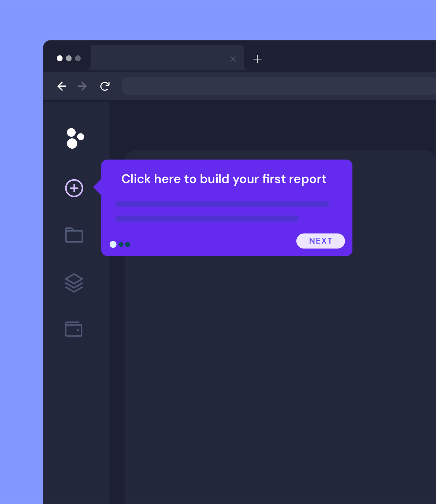Viewport: 436px width, 504px height.
Task: Click the NEXT button in the tooltip
Action: pyautogui.click(x=320, y=241)
